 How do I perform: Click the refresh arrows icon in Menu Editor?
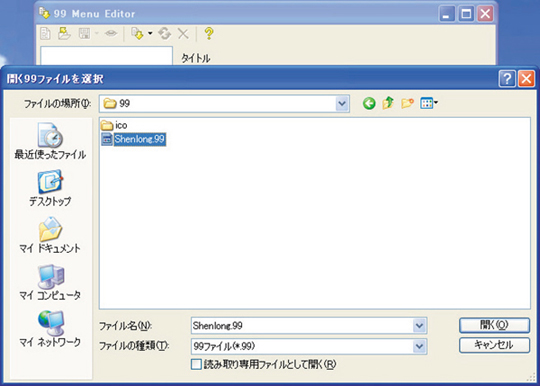tap(165, 34)
